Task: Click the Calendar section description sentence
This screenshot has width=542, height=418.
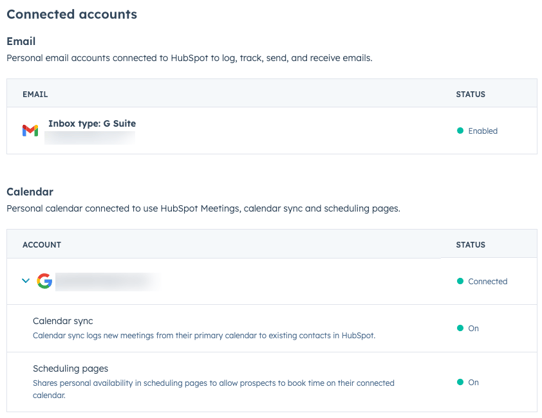Action: pyautogui.click(x=203, y=208)
